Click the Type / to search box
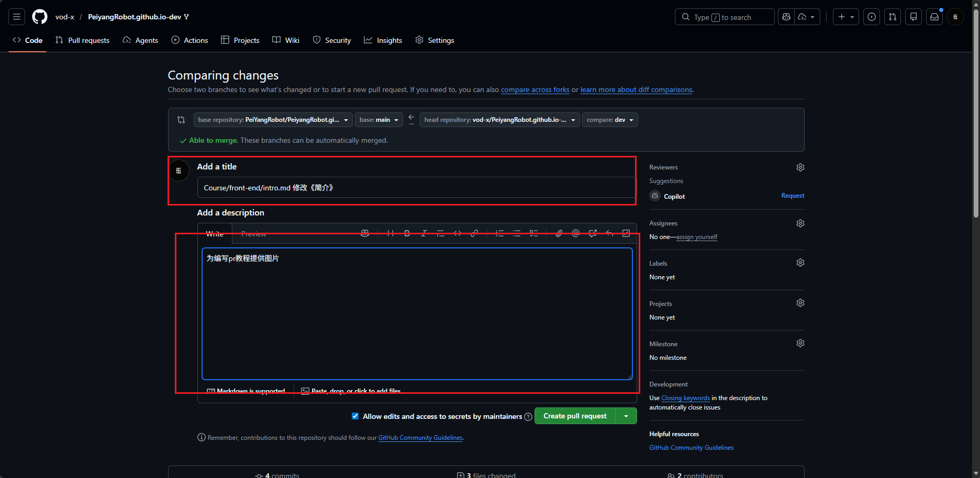 [x=725, y=17]
